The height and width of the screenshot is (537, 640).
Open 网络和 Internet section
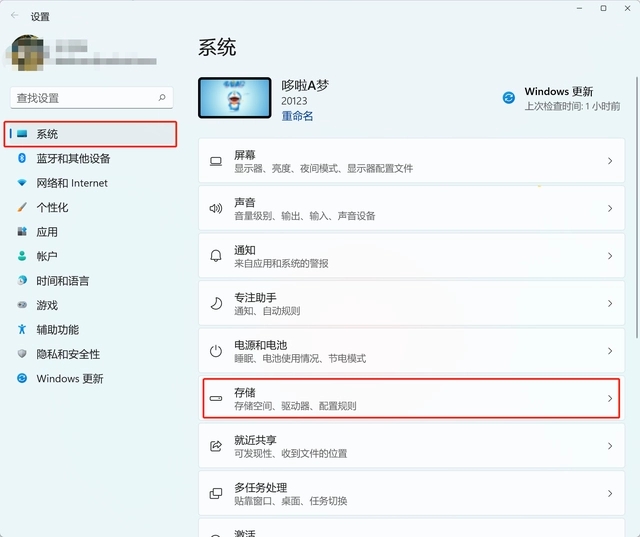90,183
